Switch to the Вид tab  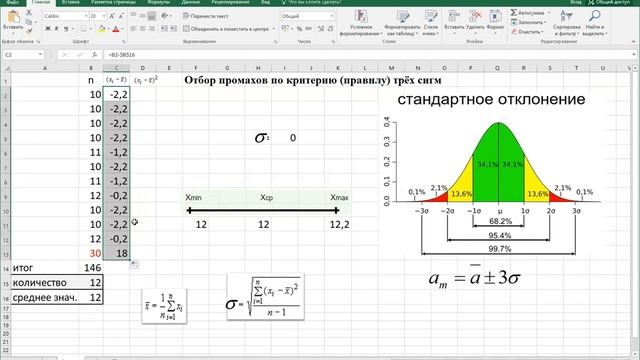tap(265, 2)
